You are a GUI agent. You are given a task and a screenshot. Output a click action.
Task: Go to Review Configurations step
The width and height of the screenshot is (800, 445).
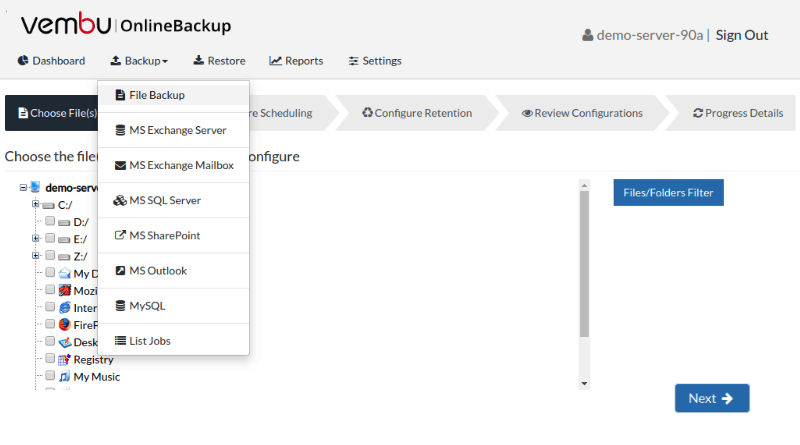click(x=582, y=113)
